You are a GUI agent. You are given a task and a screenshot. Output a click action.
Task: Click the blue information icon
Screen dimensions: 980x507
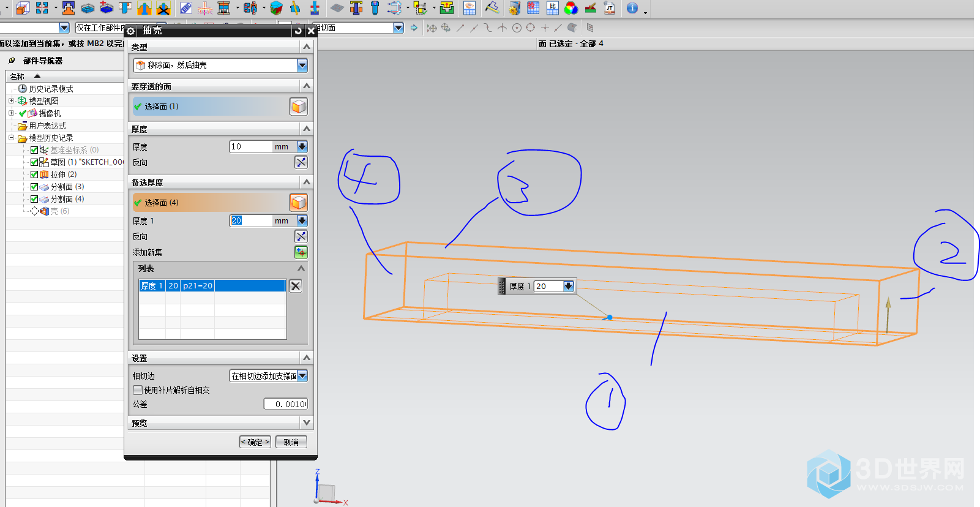coord(632,8)
